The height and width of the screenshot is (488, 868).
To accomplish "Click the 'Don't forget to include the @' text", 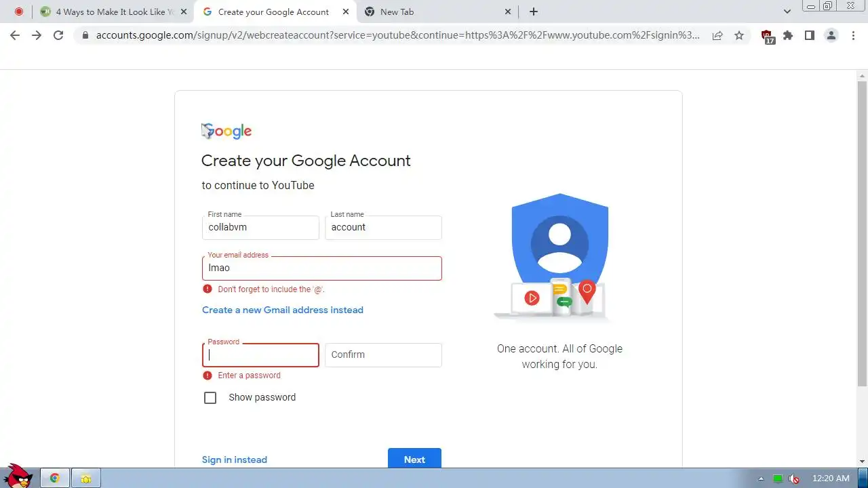I will point(271,289).
